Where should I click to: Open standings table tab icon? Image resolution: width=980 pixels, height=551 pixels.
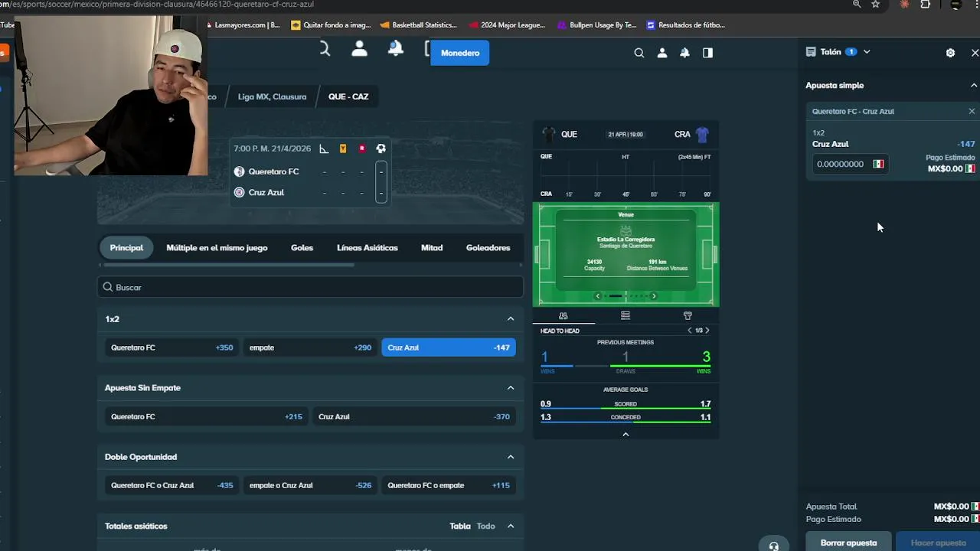click(x=626, y=315)
